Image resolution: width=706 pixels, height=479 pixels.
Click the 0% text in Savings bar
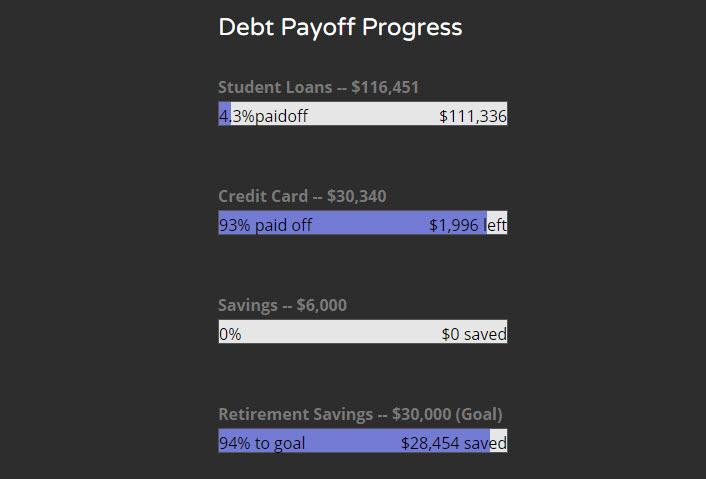point(230,334)
